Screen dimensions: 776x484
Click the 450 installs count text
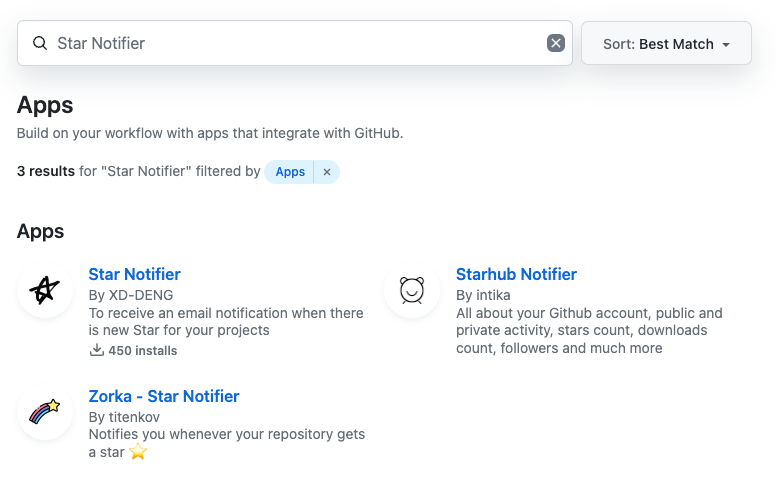click(143, 351)
